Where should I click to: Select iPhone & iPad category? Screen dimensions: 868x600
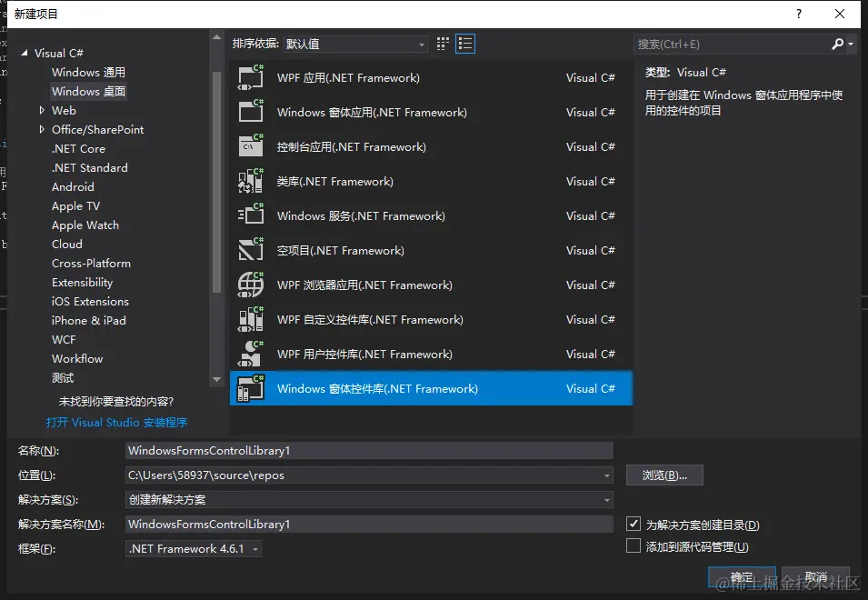[88, 321]
